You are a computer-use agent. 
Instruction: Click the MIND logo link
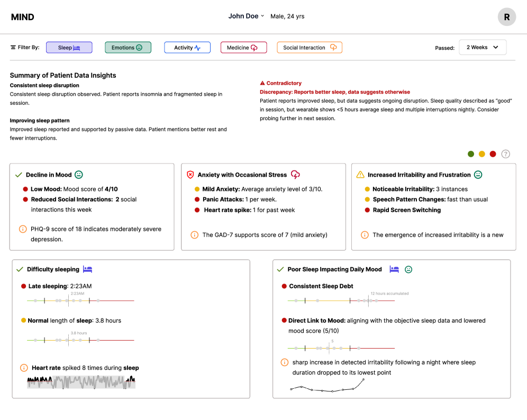(22, 17)
